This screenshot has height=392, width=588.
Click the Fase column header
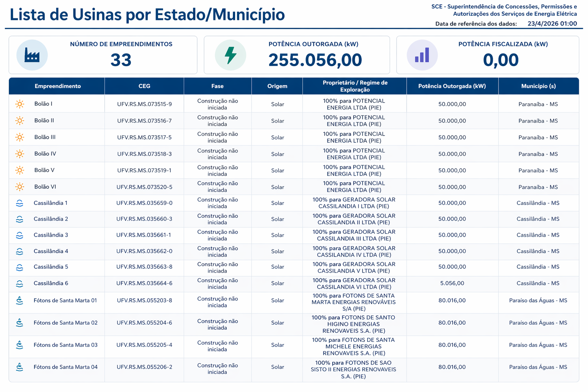[x=217, y=86]
